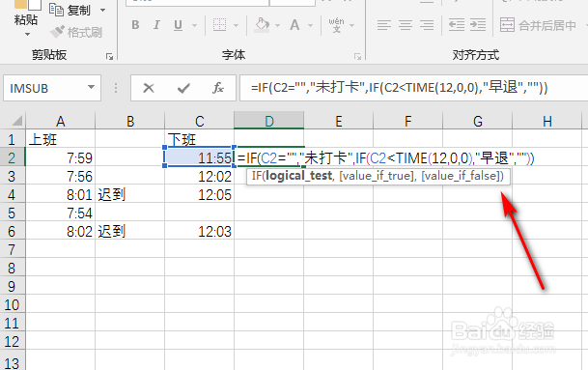Image resolution: width=588 pixels, height=370 pixels.
Task: Select column E header
Action: point(339,121)
